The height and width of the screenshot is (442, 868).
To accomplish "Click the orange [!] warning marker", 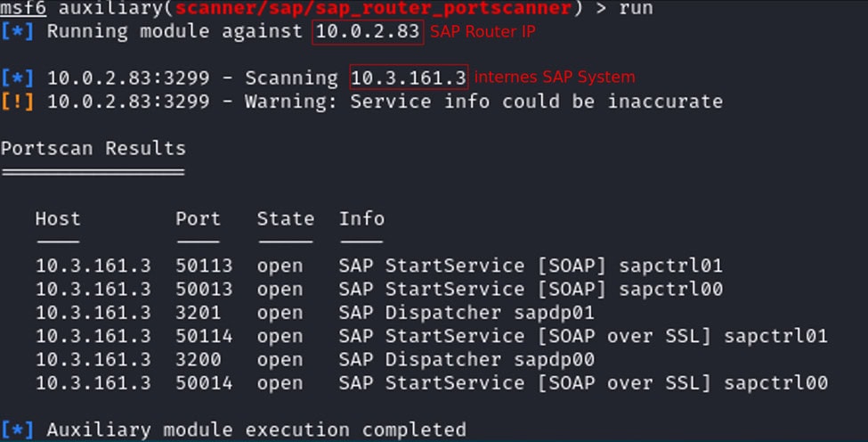I will tap(18, 102).
